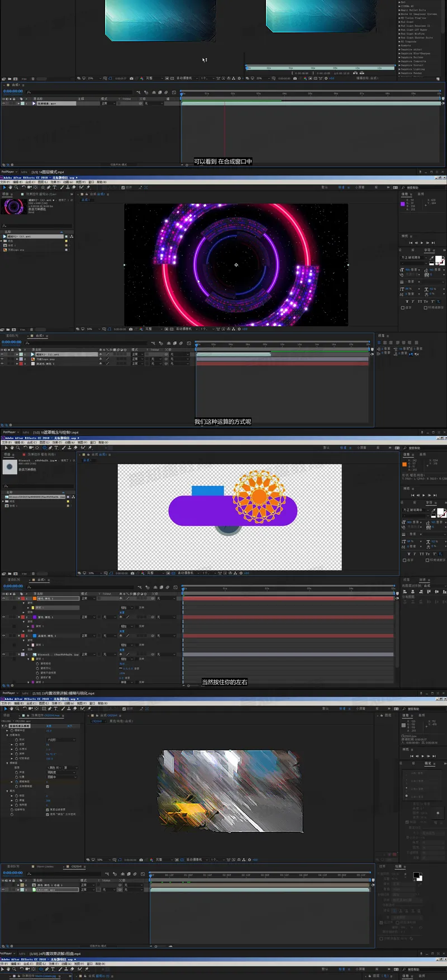
Task: Open 效果(T) menu above the neon ring composition
Action: pyautogui.click(x=55, y=182)
